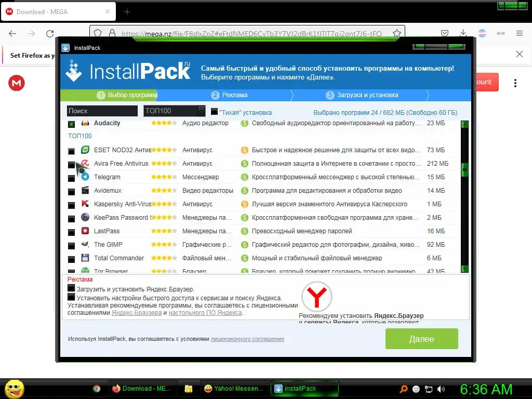Click the Telegram program icon
The width and height of the screenshot is (532, 399).
85,177
